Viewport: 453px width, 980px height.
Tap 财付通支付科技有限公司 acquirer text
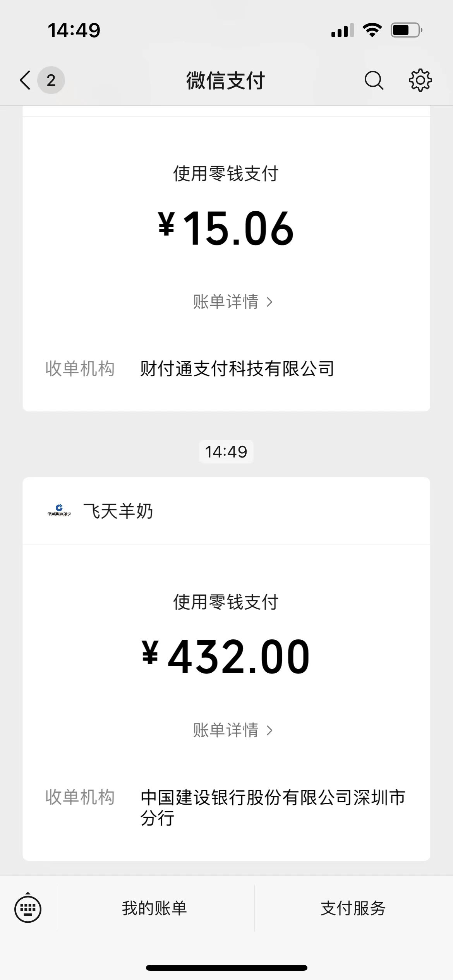(237, 368)
